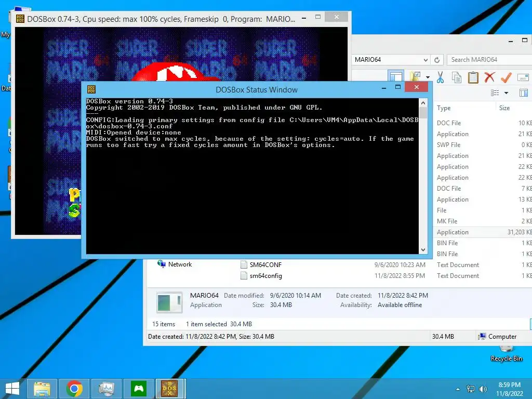The height and width of the screenshot is (399, 532).
Task: Click the Paste clipboard icon in Explorer
Action: point(473,77)
